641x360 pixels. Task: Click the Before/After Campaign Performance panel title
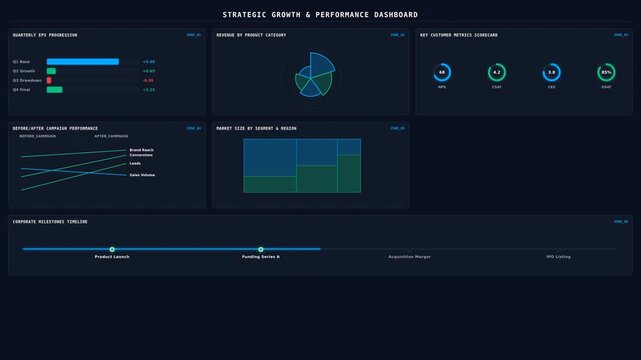pos(55,128)
